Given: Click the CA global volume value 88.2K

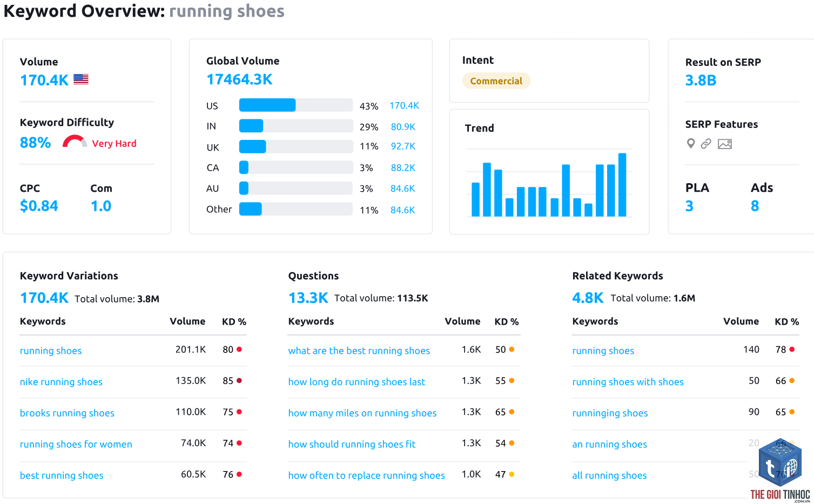Looking at the screenshot, I should 403,168.
